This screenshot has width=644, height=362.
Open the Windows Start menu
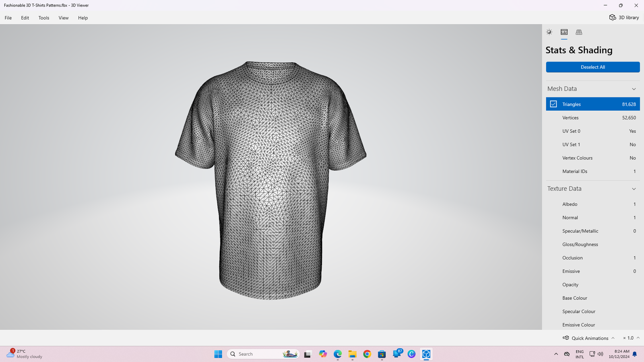[x=218, y=354]
